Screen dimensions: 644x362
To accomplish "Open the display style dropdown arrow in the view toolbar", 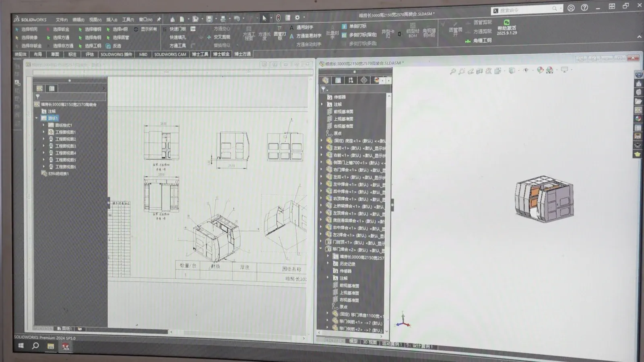I will pyautogui.click(x=518, y=70).
